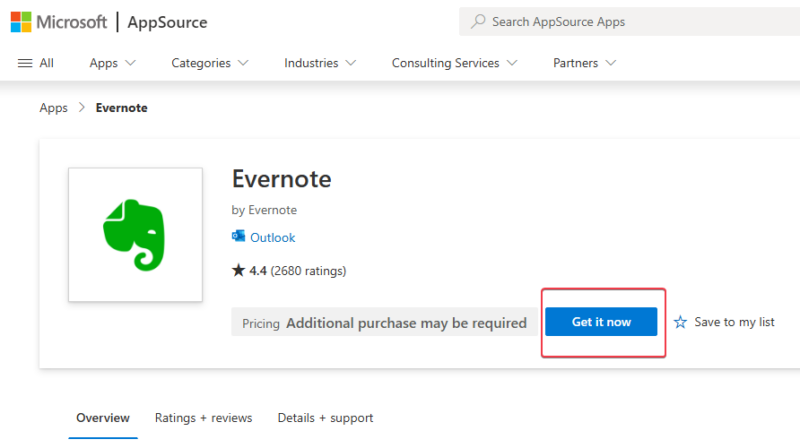Click the search magnifier icon
The height and width of the screenshot is (448, 800).
(x=478, y=21)
